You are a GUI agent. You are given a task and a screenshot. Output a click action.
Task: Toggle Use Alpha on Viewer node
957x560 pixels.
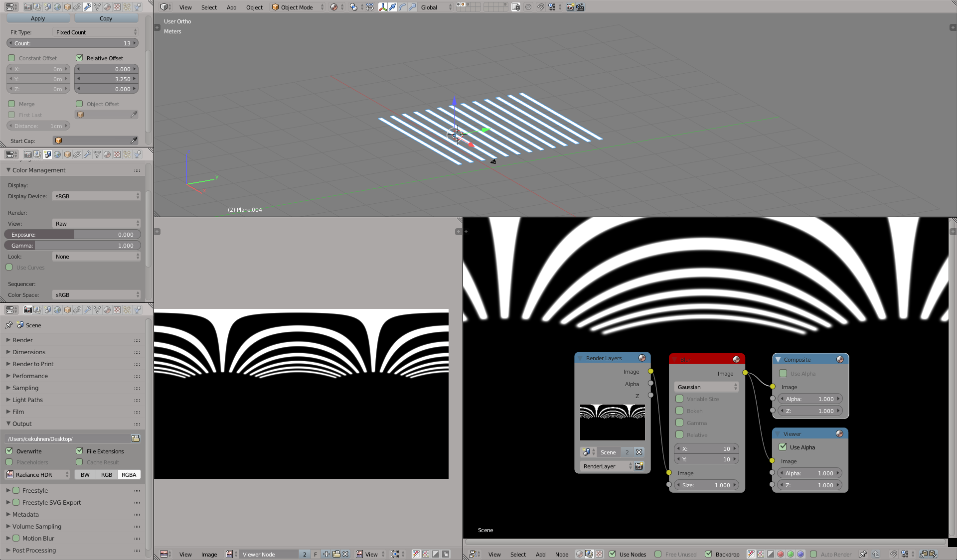[x=783, y=447]
